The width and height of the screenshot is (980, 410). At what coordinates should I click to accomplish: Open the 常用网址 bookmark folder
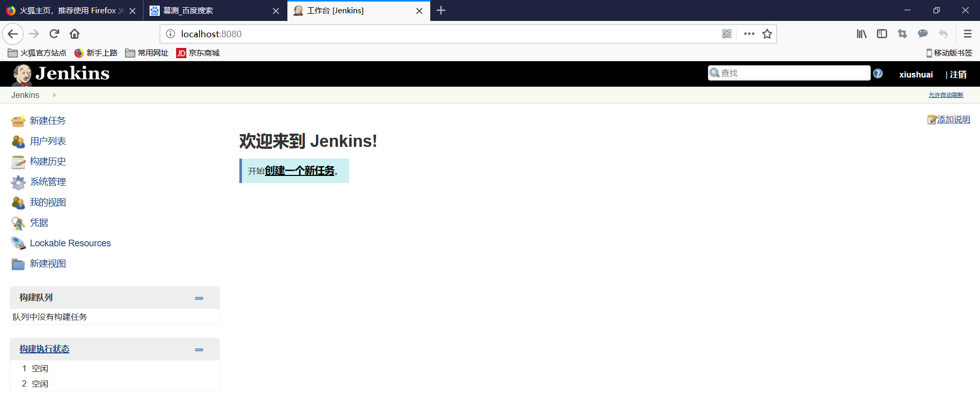coord(147,53)
